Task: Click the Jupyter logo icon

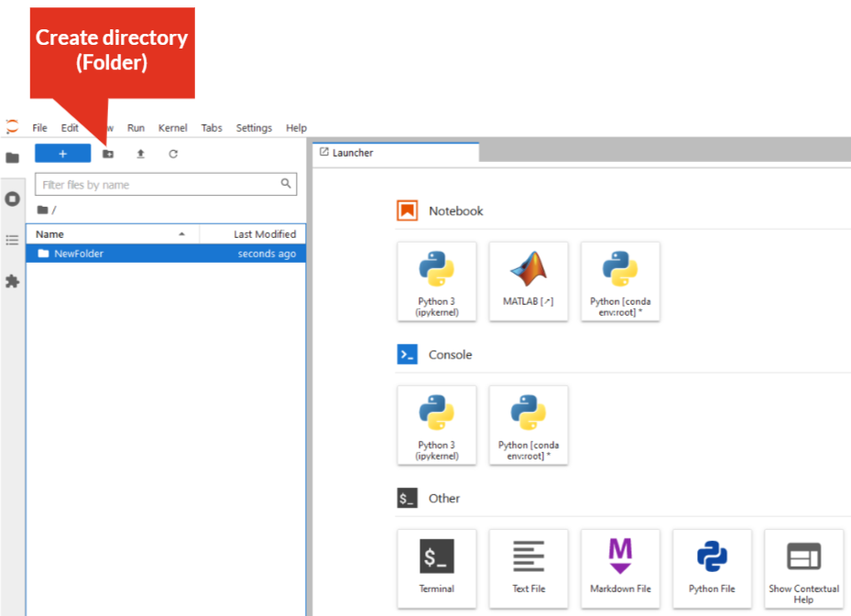Action: pyautogui.click(x=12, y=127)
